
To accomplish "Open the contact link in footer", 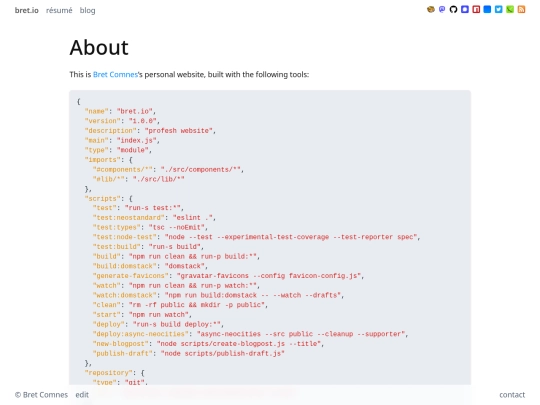I will click(x=512, y=395).
